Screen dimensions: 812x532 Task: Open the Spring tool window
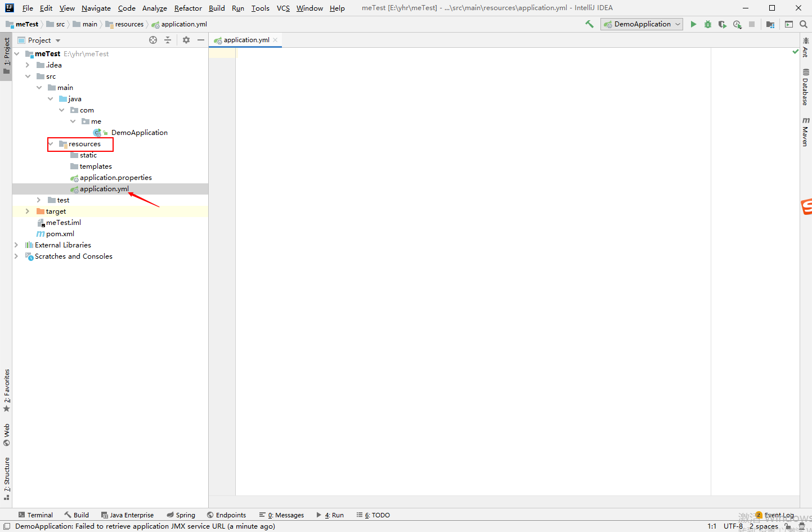[x=181, y=515]
